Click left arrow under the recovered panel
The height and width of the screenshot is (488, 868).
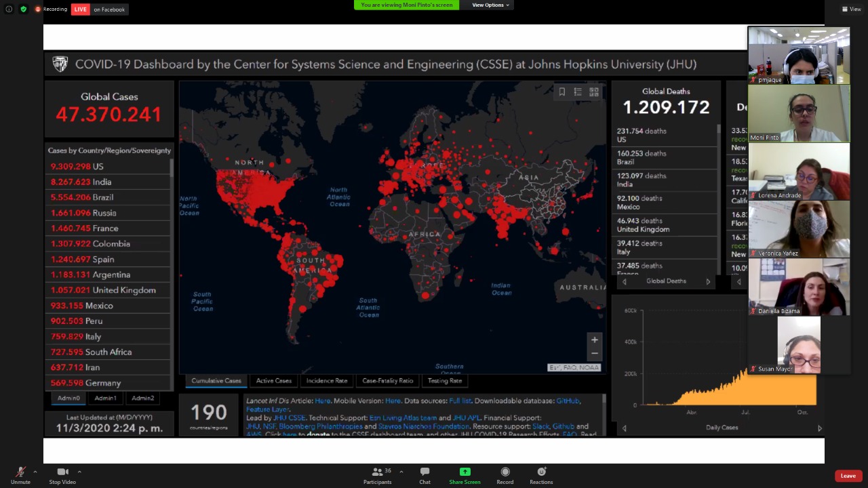coord(738,281)
